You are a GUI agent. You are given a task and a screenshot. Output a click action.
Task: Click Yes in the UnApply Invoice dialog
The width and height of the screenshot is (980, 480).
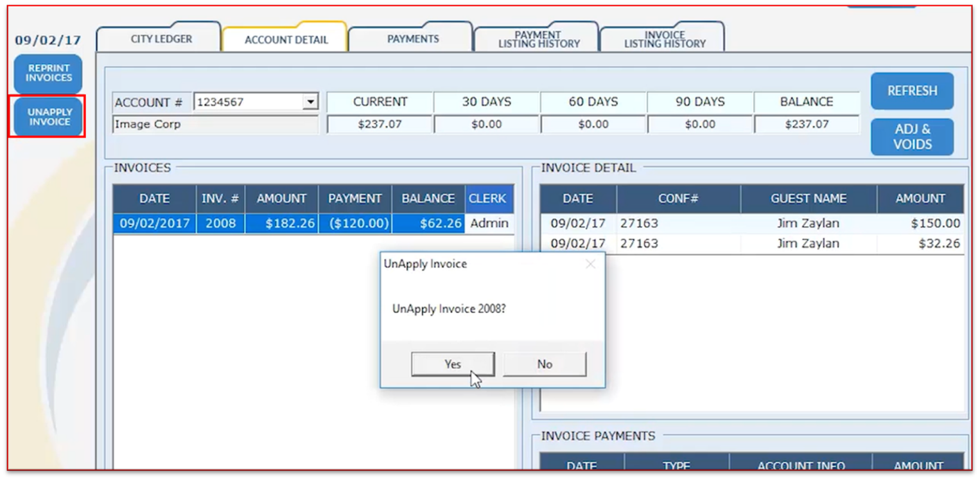452,364
